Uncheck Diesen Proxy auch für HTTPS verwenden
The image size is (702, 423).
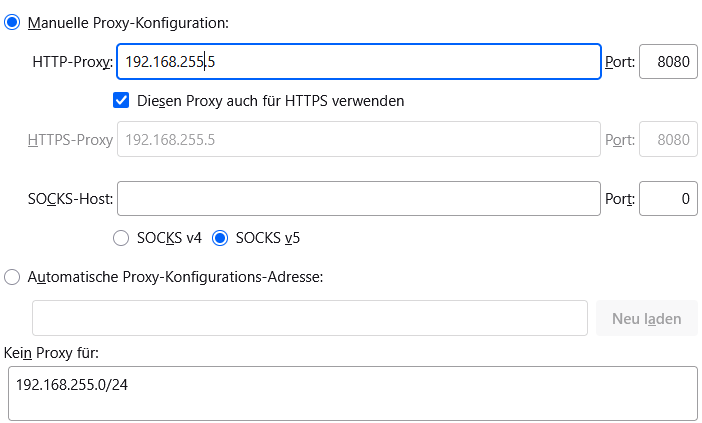tap(122, 100)
